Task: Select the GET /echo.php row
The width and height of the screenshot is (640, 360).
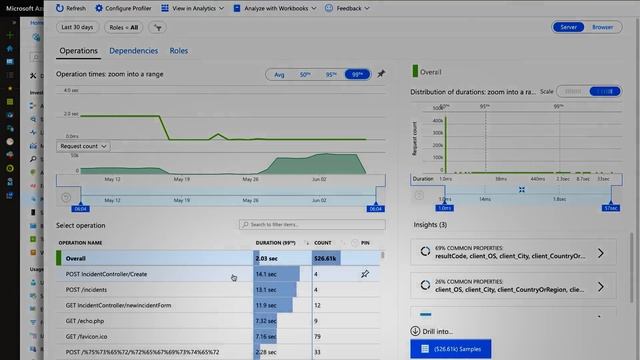Action: pyautogui.click(x=218, y=321)
